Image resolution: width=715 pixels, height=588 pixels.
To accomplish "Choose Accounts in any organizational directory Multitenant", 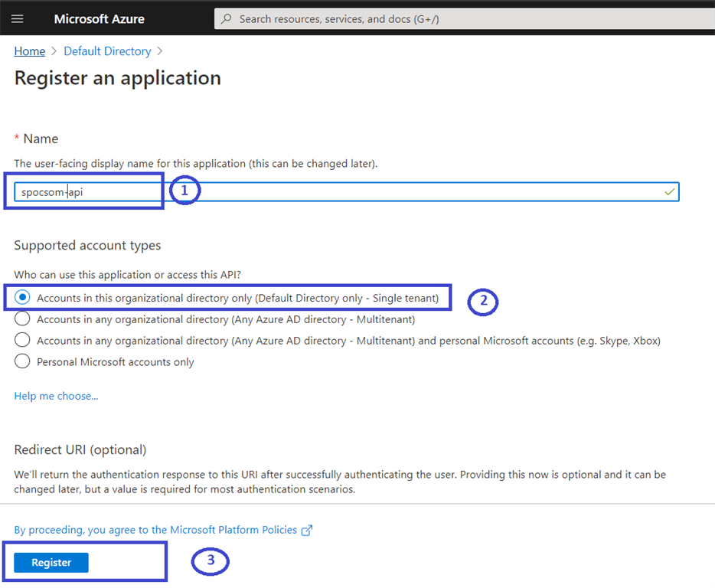I will [23, 318].
